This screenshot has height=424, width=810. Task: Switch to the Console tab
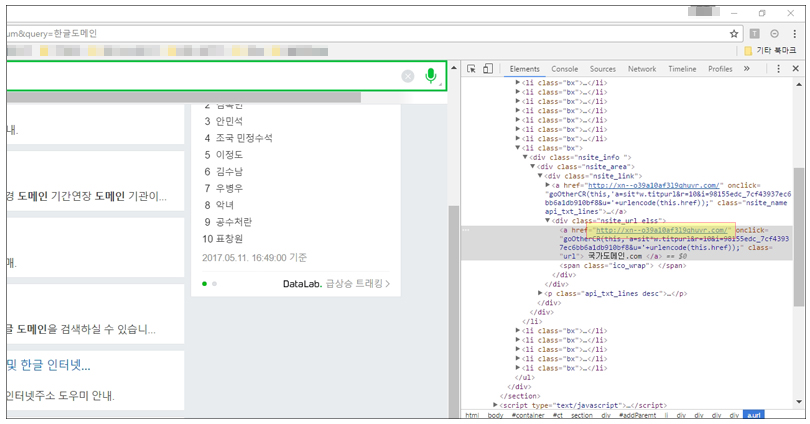click(x=565, y=69)
